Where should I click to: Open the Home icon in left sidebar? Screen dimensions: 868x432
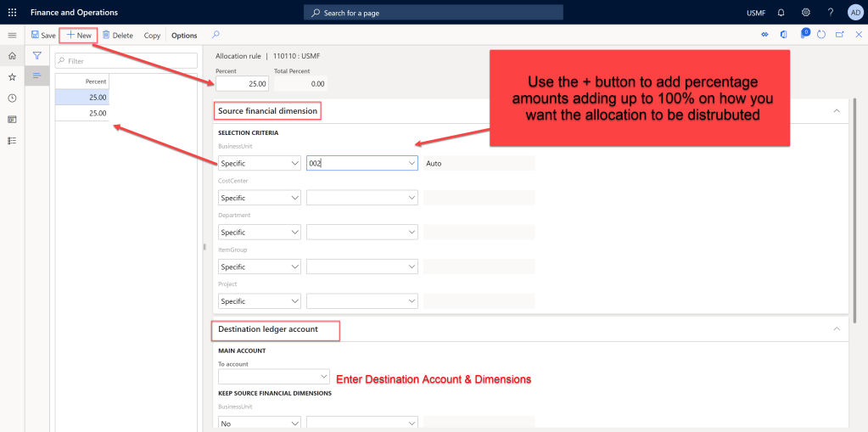pos(12,55)
